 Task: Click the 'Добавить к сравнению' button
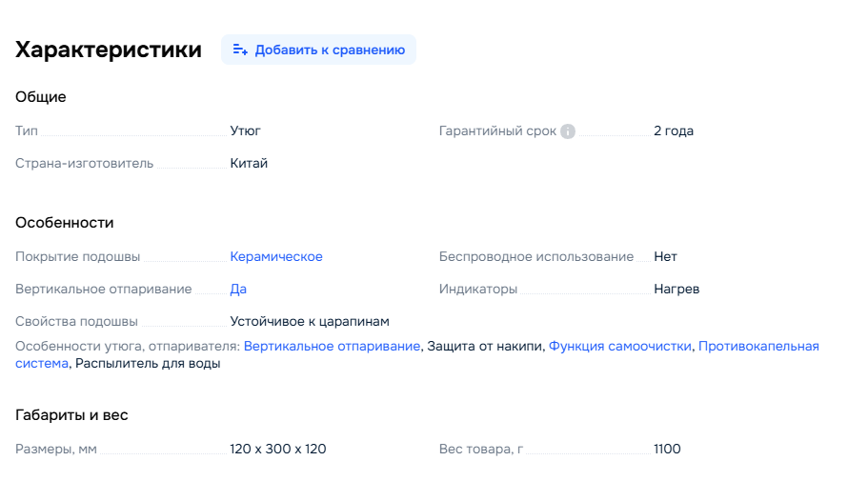coord(318,50)
